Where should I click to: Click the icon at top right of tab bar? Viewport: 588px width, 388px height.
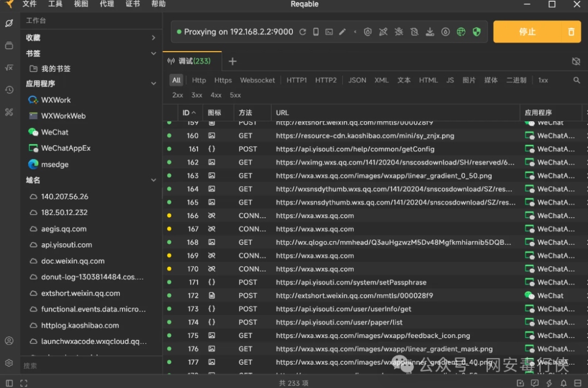pos(576,61)
